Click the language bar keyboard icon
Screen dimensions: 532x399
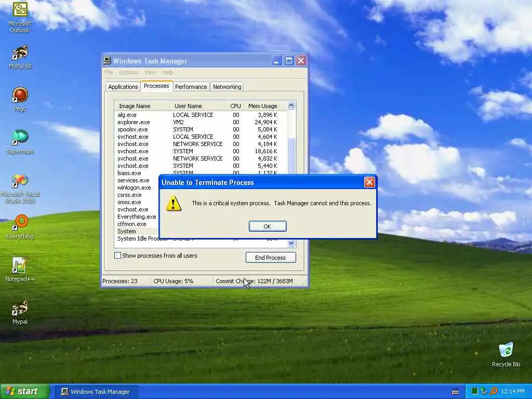point(455,392)
